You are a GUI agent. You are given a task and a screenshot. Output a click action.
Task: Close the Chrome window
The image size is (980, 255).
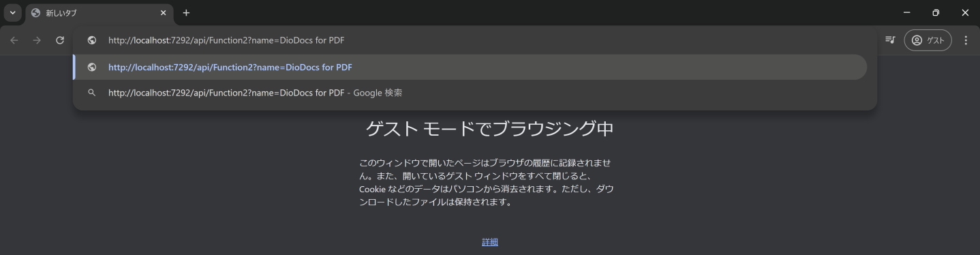click(965, 13)
